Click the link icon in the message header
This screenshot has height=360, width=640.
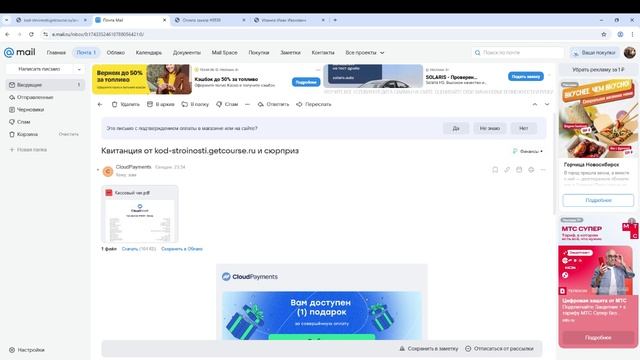(507, 169)
